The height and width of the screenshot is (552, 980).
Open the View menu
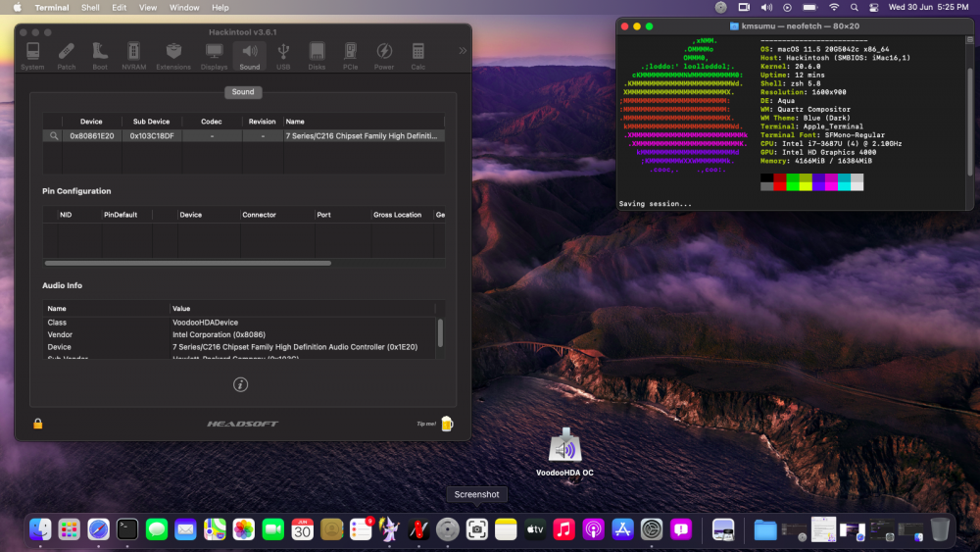(x=148, y=8)
